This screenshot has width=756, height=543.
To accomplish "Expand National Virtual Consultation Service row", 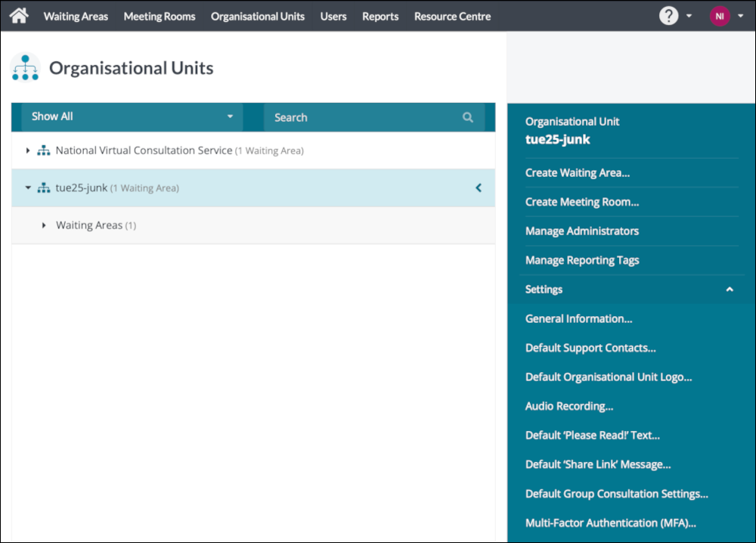I will (x=28, y=150).
